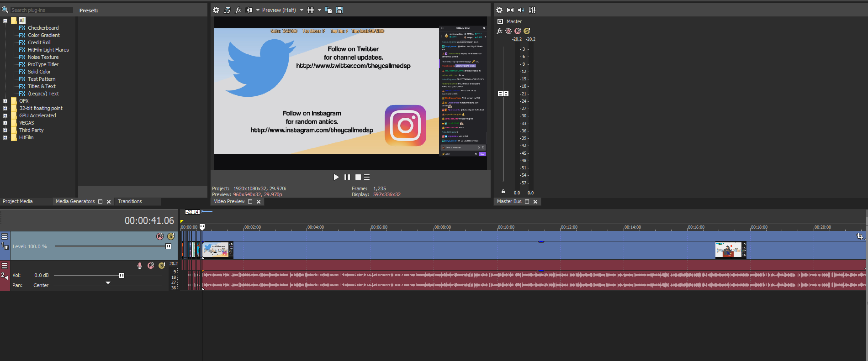Click audio track Vol slider handle
Viewport: 868px width, 361px height.
point(122,275)
